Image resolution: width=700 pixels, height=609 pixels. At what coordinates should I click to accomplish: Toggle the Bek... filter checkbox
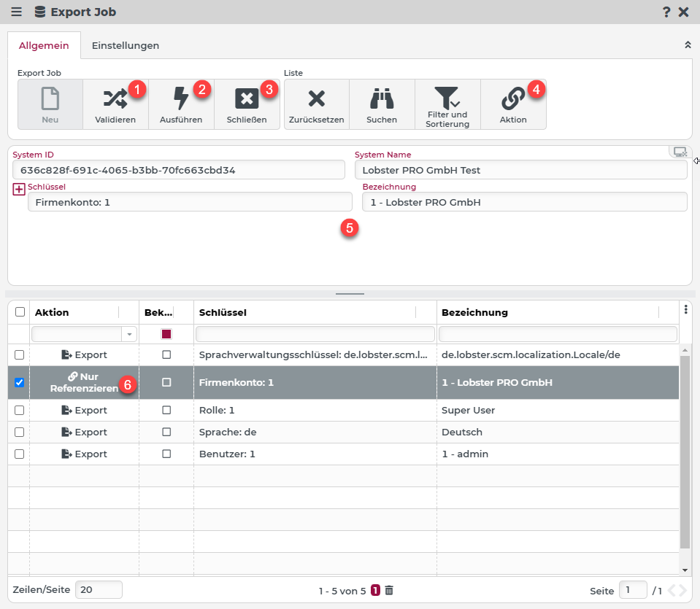[166, 334]
